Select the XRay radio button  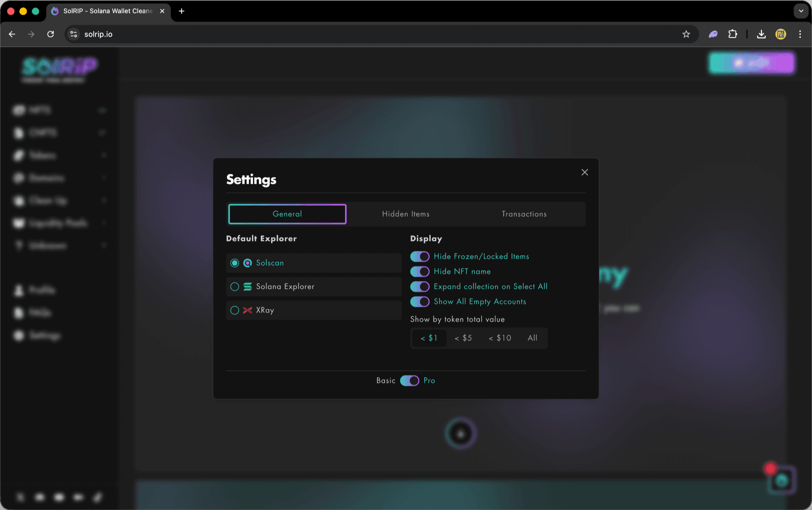click(235, 310)
